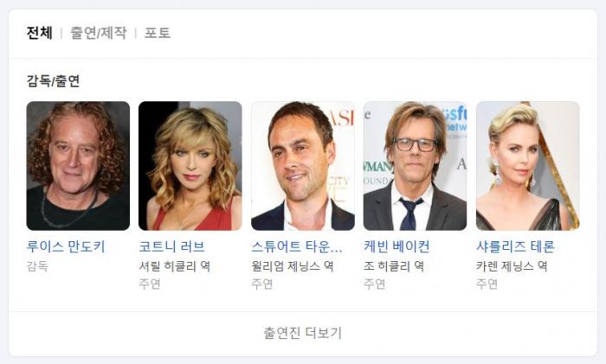Open the photo above 샤를리즈 테론
This screenshot has width=606, height=364.
coord(527,166)
